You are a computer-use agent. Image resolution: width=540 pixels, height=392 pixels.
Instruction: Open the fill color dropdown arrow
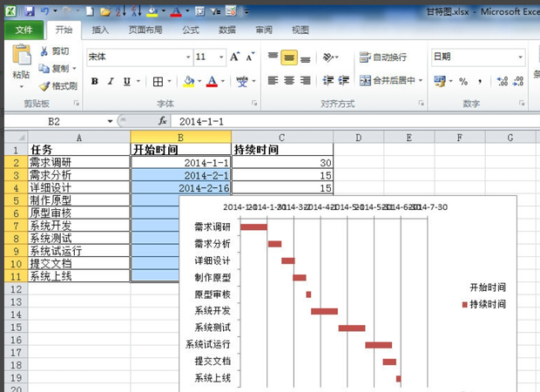click(x=199, y=82)
